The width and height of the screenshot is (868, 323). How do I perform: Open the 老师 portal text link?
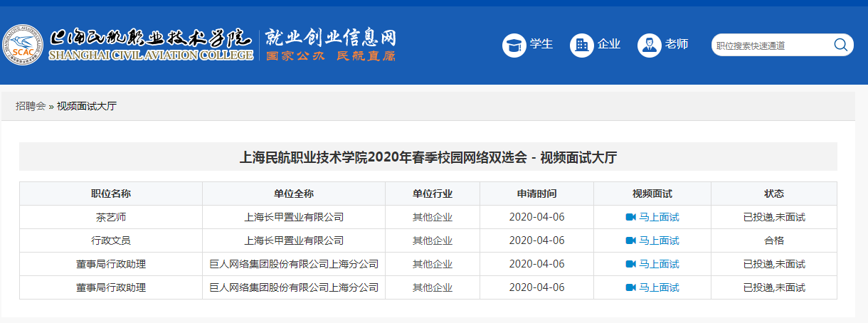pyautogui.click(x=677, y=44)
